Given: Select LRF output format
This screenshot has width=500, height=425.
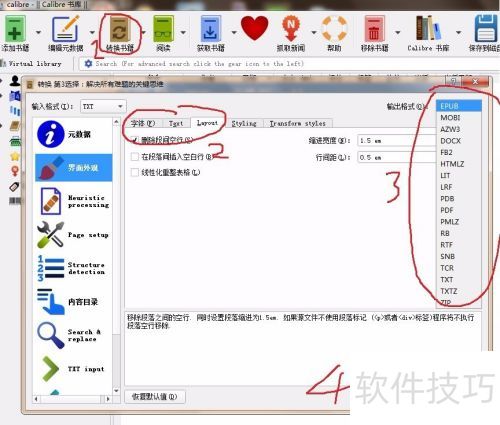Looking at the screenshot, I should tap(459, 187).
